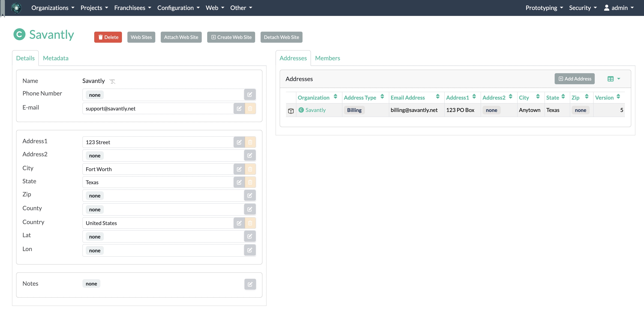
Task: Click Create Web Site button
Action: coord(231,37)
